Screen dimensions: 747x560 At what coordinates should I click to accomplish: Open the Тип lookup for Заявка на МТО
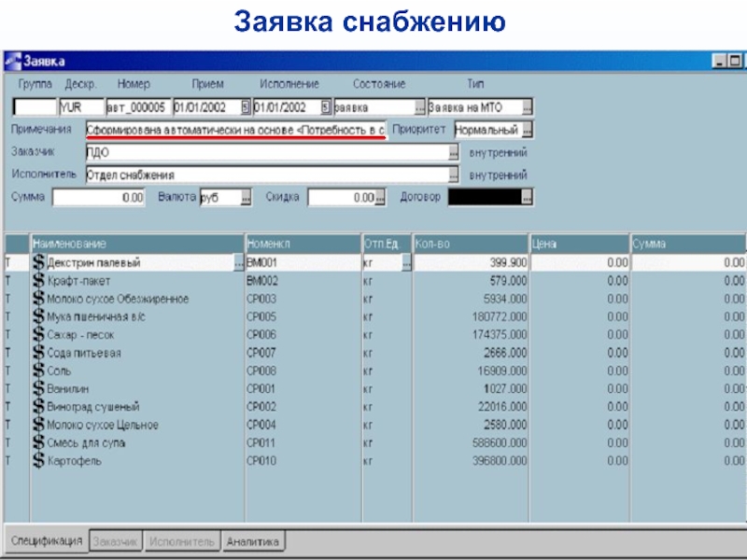coord(527,107)
